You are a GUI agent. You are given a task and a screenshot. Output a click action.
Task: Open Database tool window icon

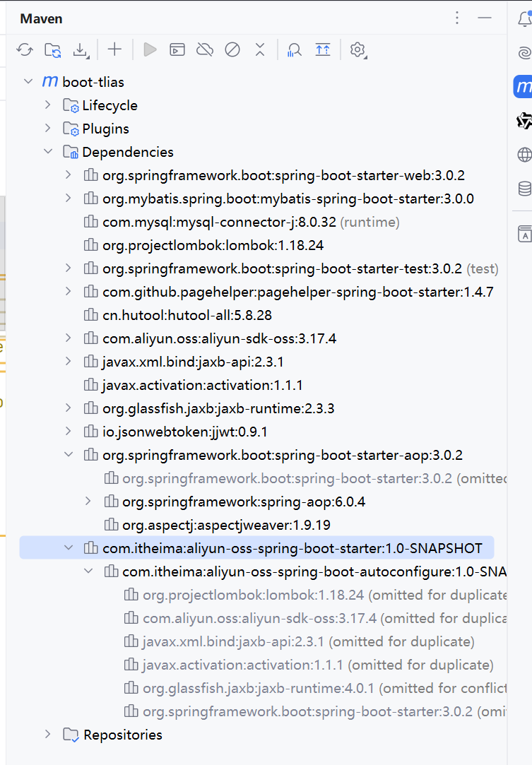(525, 189)
